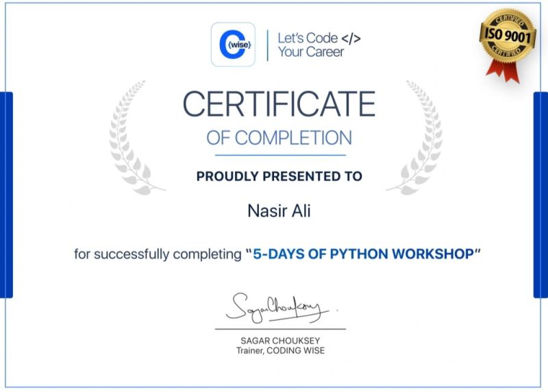This screenshot has height=392, width=548.
Task: Click the right blue side bar
Action: click(x=540, y=195)
